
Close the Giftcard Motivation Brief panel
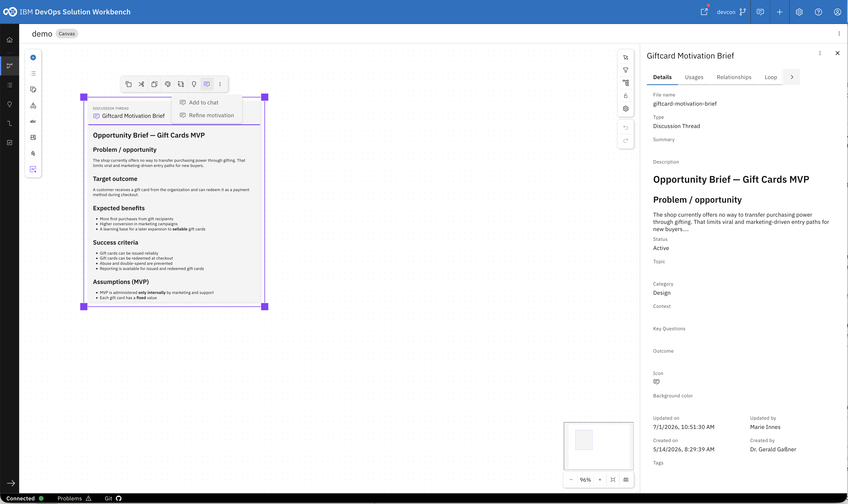point(837,53)
